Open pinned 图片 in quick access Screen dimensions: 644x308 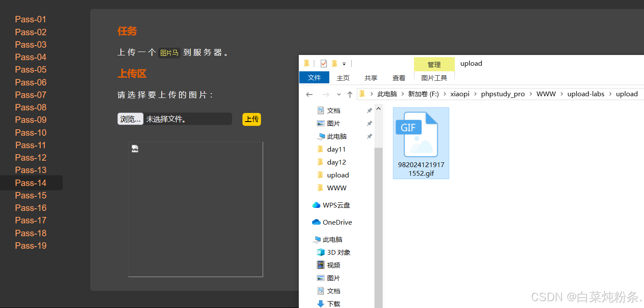coord(334,123)
